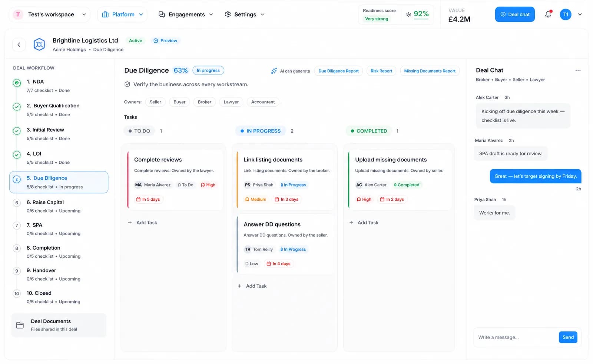Select the Buyer owner chip
This screenshot has width=593, height=364.
tap(179, 102)
